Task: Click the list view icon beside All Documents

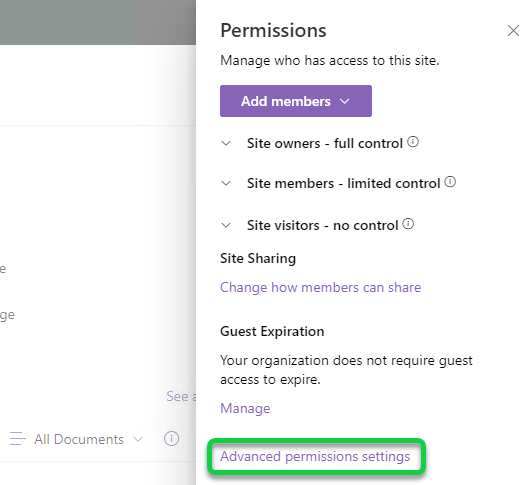Action: (x=18, y=439)
